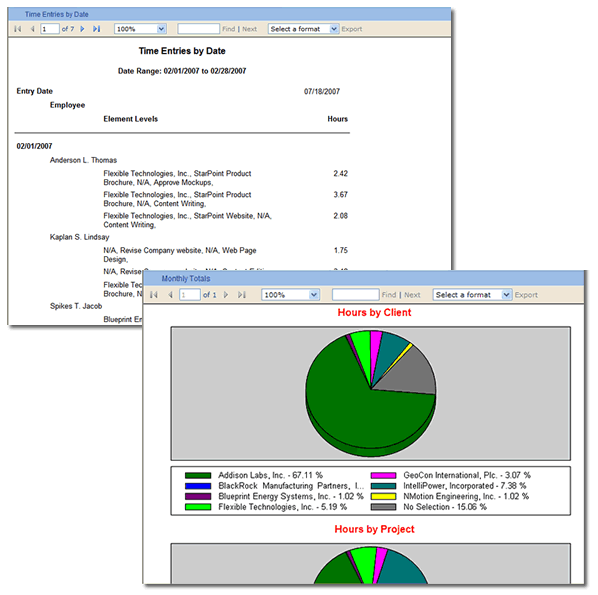
Task: Click hours value 2.08
Action: pos(341,216)
